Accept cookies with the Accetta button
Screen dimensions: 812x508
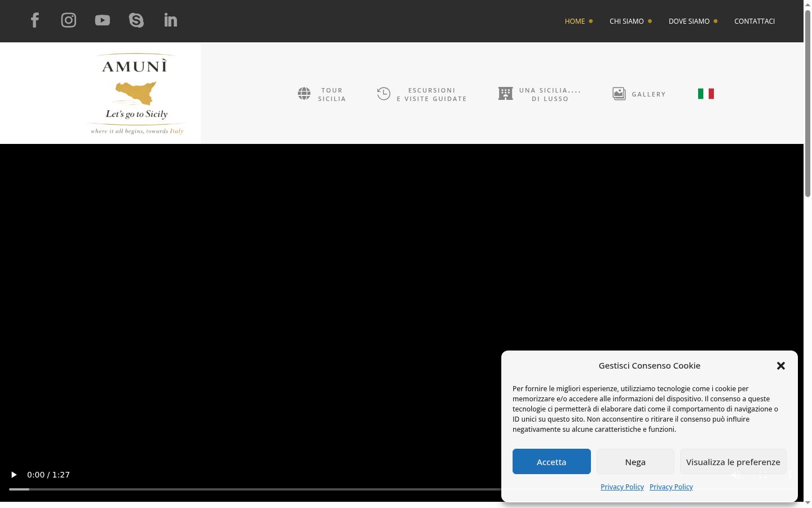pyautogui.click(x=551, y=462)
